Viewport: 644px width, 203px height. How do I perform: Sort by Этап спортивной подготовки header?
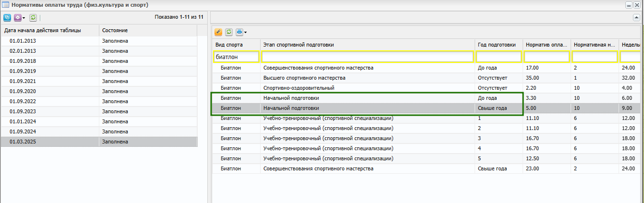pyautogui.click(x=368, y=45)
